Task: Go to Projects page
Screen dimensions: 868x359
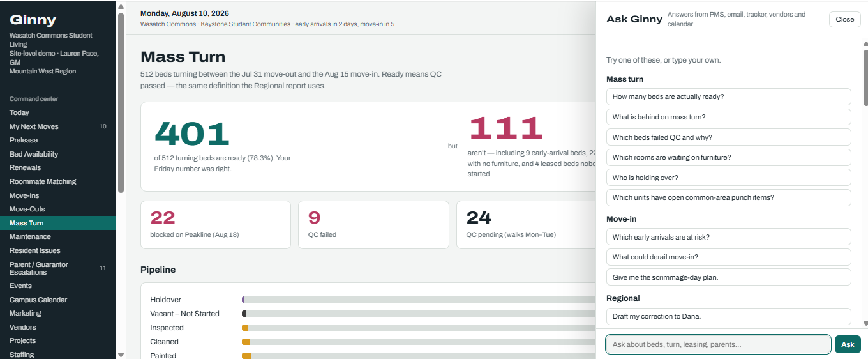Action: (x=57, y=340)
